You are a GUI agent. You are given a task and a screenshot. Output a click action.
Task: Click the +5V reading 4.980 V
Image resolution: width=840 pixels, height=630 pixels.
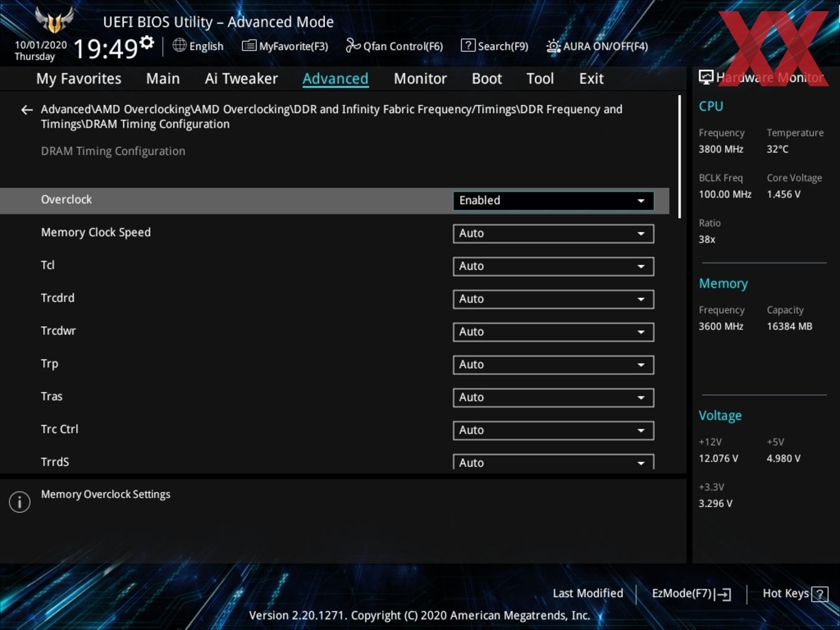tap(783, 458)
